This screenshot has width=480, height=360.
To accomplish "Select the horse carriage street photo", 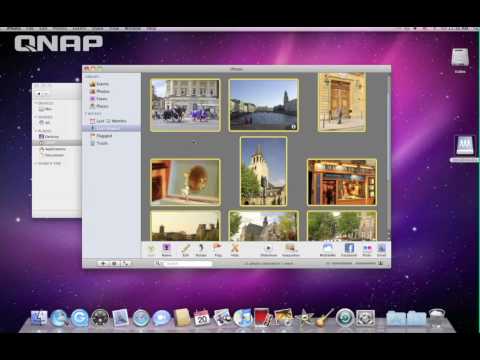I will (185, 105).
